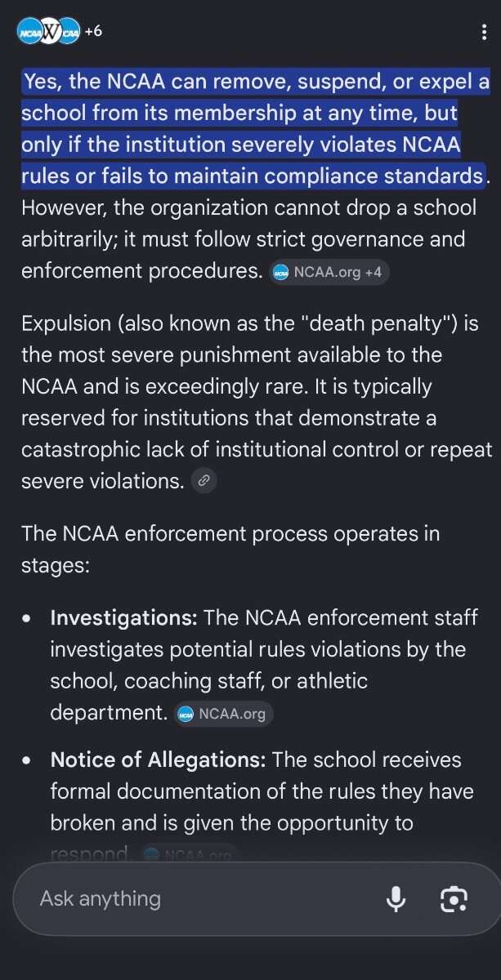This screenshot has width=501, height=980.
Task: Click the NCAA logo inside the +4 chip
Action: (282, 272)
